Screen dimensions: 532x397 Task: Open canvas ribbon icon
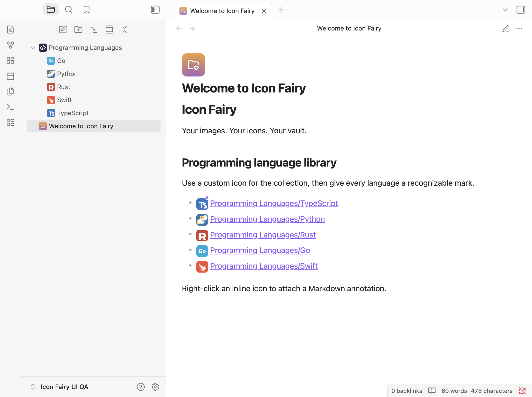pyautogui.click(x=10, y=61)
